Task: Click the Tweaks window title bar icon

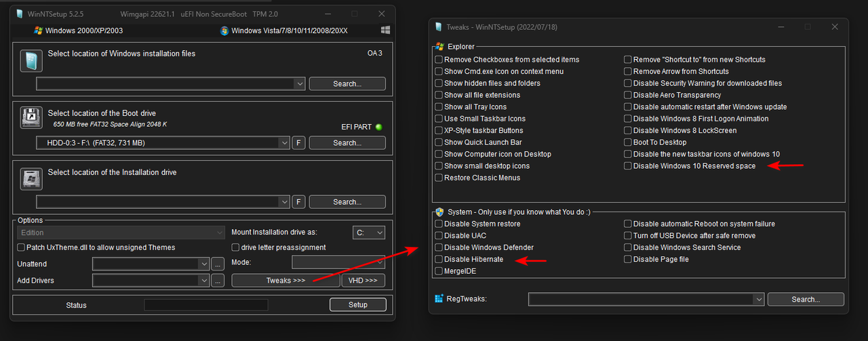Action: point(439,27)
